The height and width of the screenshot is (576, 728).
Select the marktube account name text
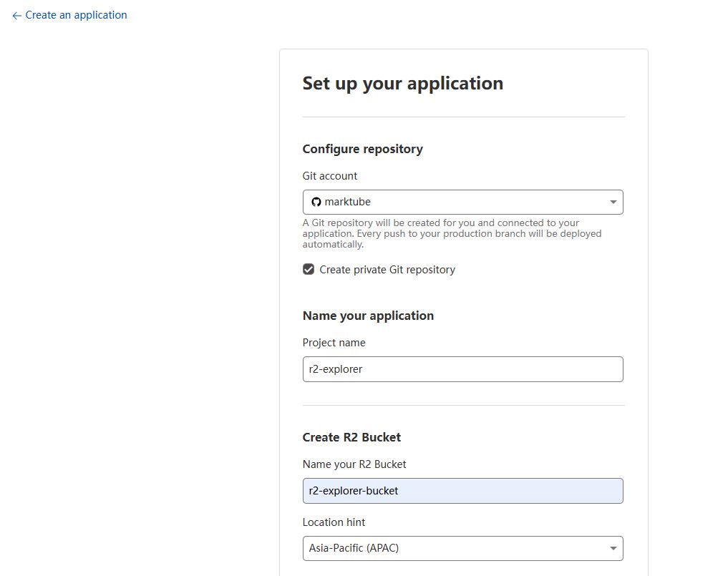(348, 202)
